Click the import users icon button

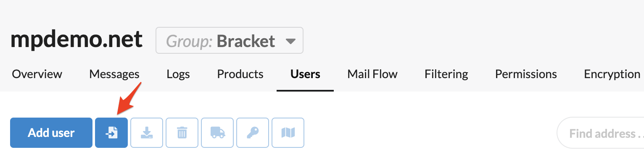coord(111,133)
